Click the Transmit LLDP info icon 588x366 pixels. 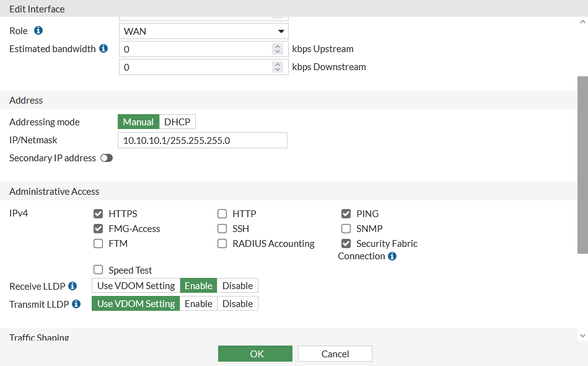pos(76,304)
